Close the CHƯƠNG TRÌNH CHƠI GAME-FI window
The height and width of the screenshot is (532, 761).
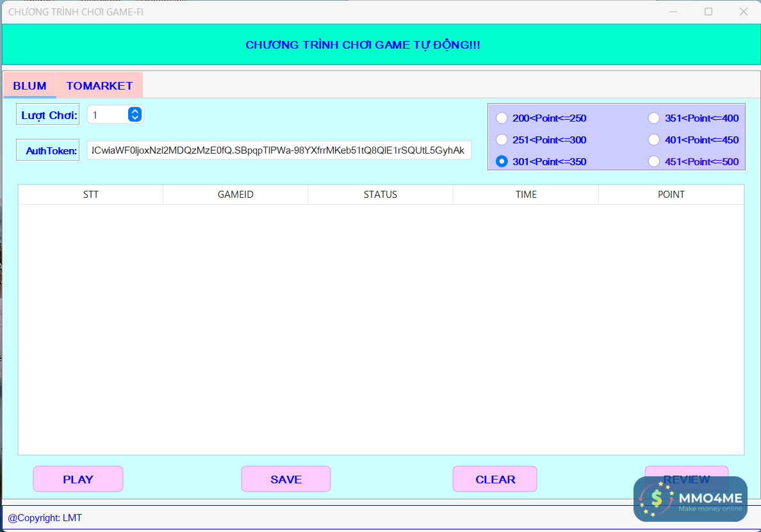coord(744,12)
